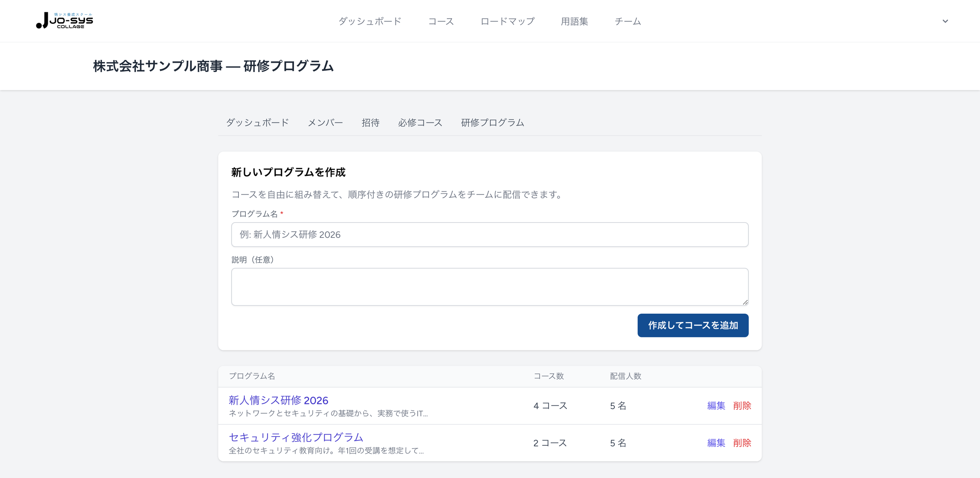Click the 2 コース cell

550,443
